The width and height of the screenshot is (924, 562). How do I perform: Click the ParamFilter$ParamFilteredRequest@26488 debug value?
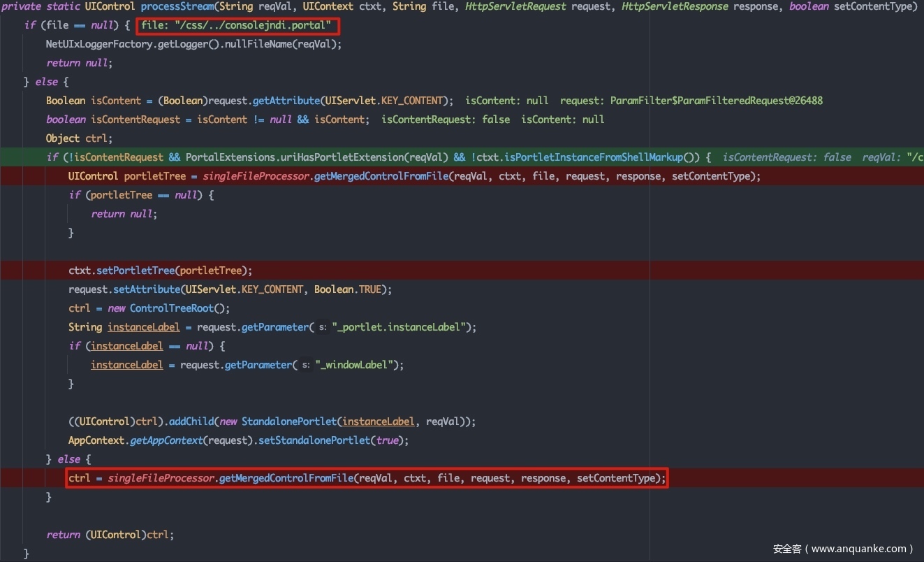[716, 101]
